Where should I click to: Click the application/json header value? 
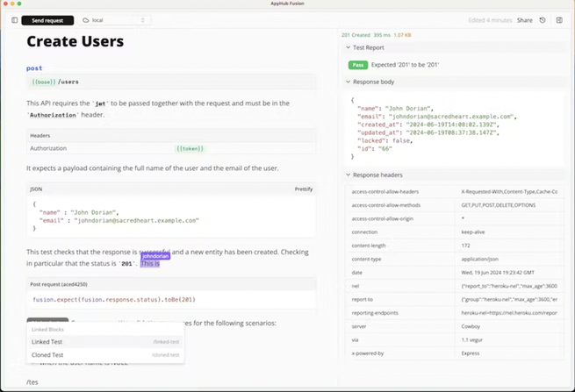tap(479, 259)
